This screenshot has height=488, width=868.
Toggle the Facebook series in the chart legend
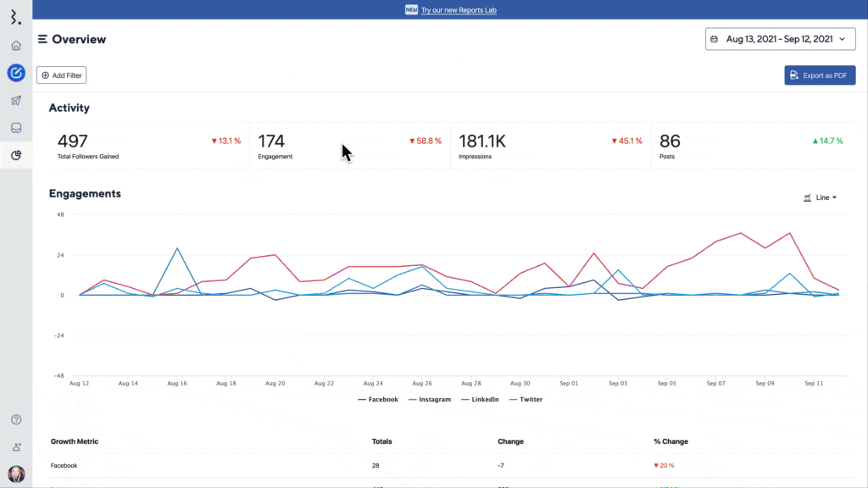tap(378, 399)
